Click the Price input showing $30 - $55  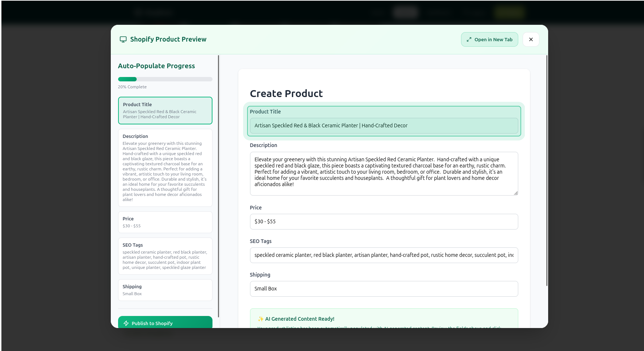[384, 221]
